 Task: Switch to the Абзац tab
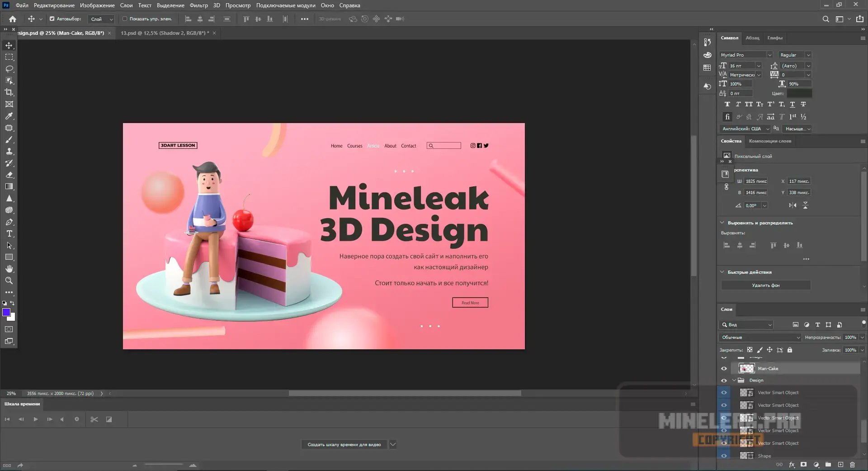[x=752, y=38]
